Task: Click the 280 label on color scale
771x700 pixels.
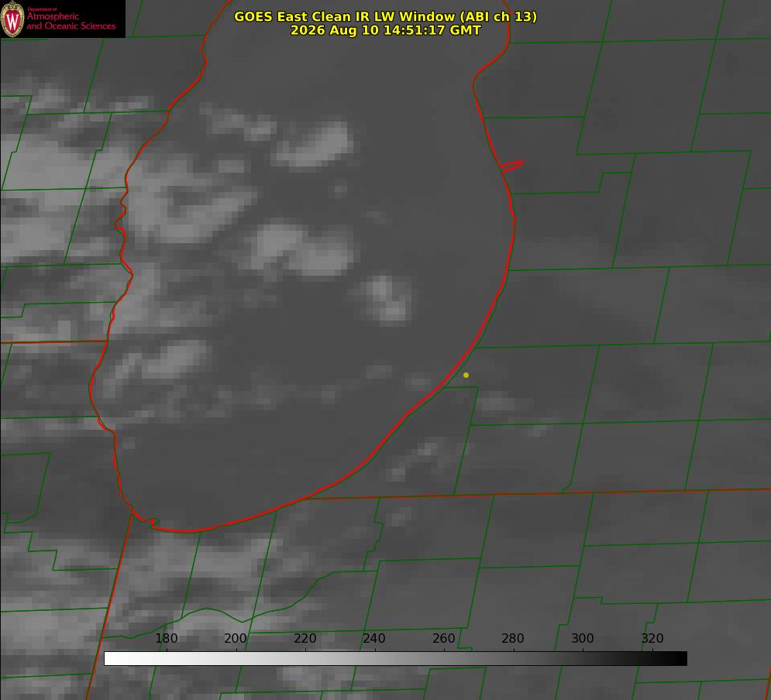Action: click(513, 638)
